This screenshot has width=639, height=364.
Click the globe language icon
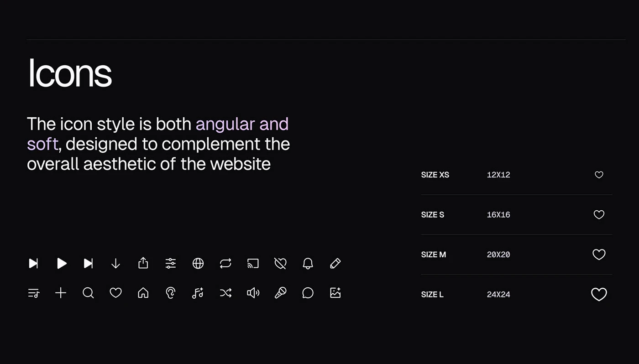198,263
